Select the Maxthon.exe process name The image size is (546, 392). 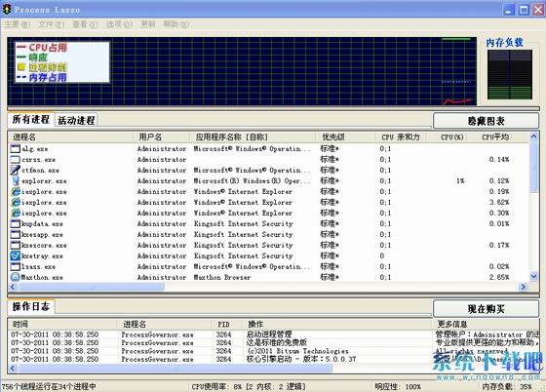(42, 278)
